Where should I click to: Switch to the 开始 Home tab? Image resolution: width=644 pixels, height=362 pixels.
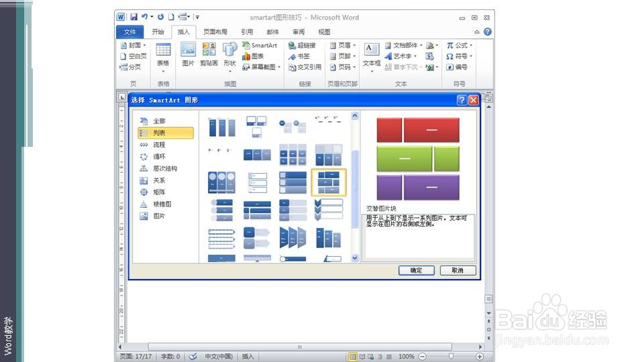[158, 32]
